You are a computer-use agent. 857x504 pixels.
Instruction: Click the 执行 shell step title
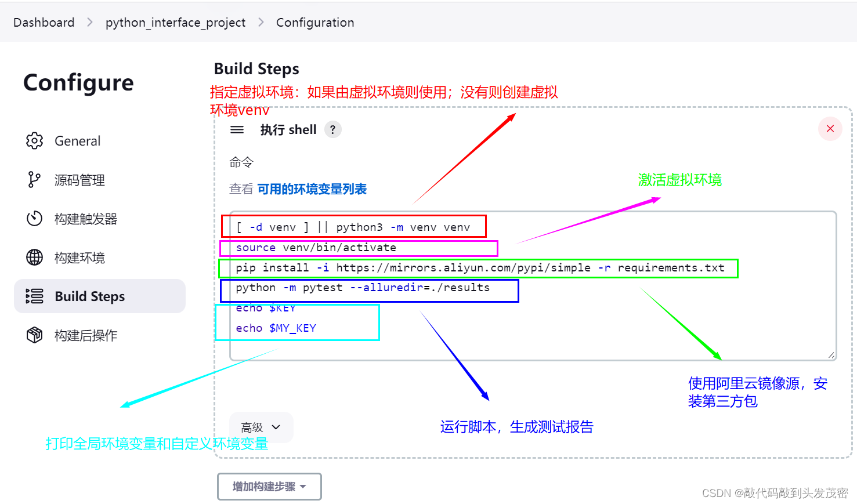(x=288, y=130)
